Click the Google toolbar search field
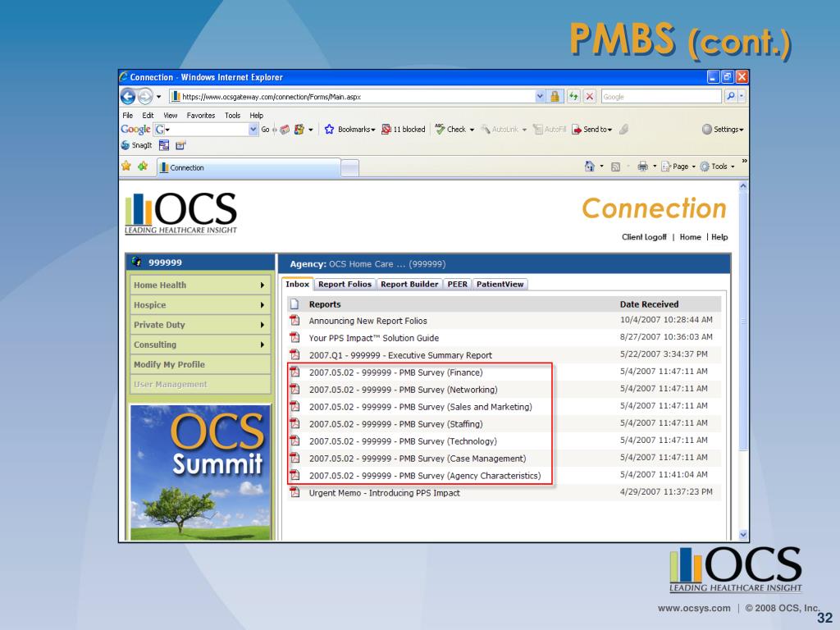The height and width of the screenshot is (630, 840). coord(206,129)
